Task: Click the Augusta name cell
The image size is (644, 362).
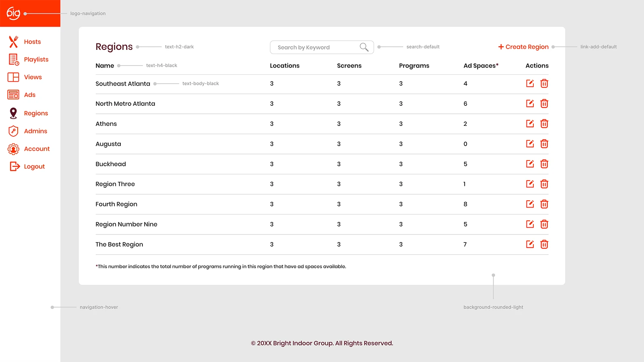Action: [108, 144]
